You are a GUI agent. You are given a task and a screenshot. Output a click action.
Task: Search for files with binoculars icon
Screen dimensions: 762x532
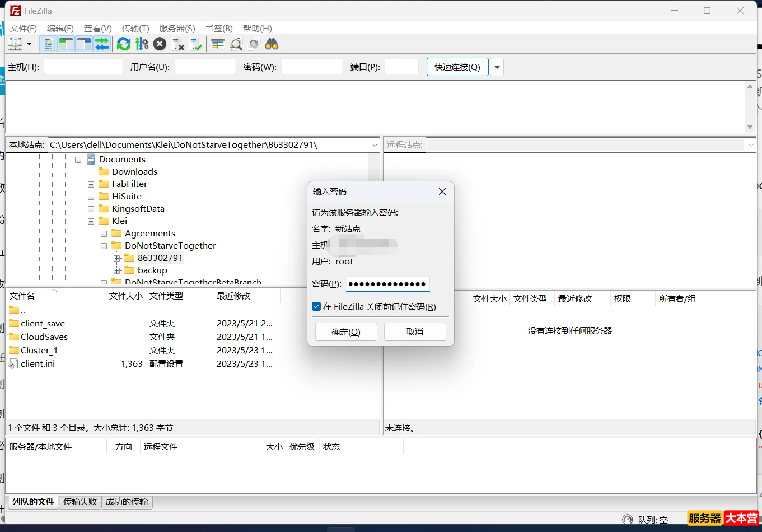click(x=272, y=44)
